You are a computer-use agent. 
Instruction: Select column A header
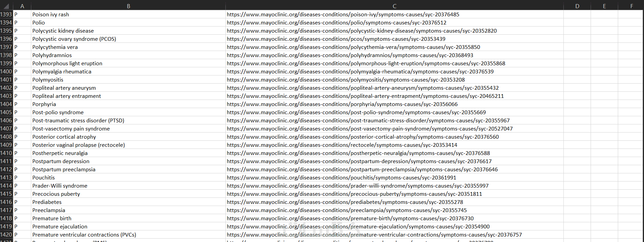coord(22,6)
